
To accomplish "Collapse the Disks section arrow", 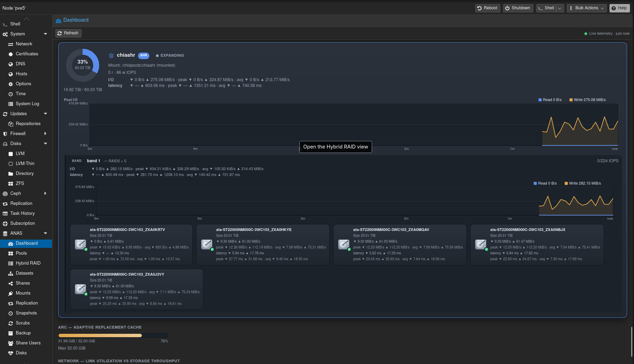I will coord(45,143).
